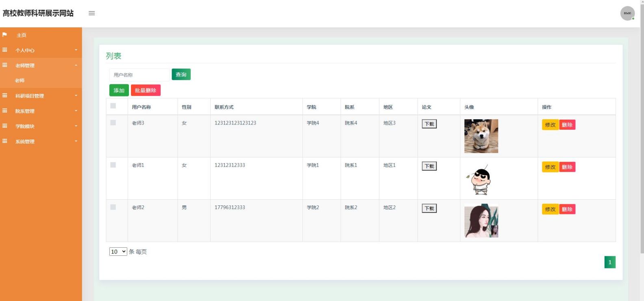Image resolution: width=644 pixels, height=301 pixels.
Task: Click the grid icon beside 科研项目管理
Action: click(x=5, y=96)
